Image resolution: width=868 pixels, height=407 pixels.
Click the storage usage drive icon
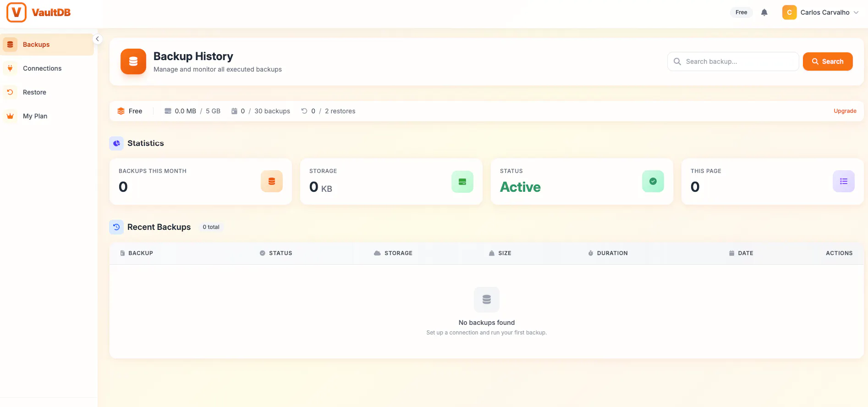168,111
